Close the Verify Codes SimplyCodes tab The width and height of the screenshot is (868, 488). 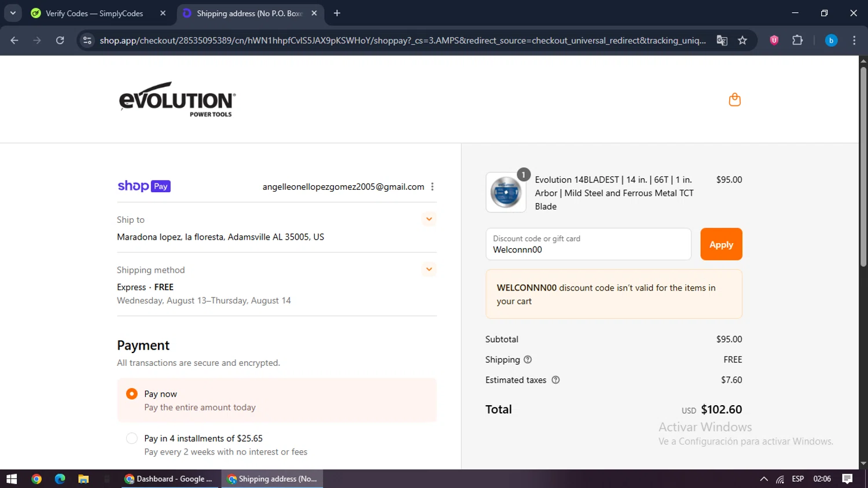[x=163, y=13]
